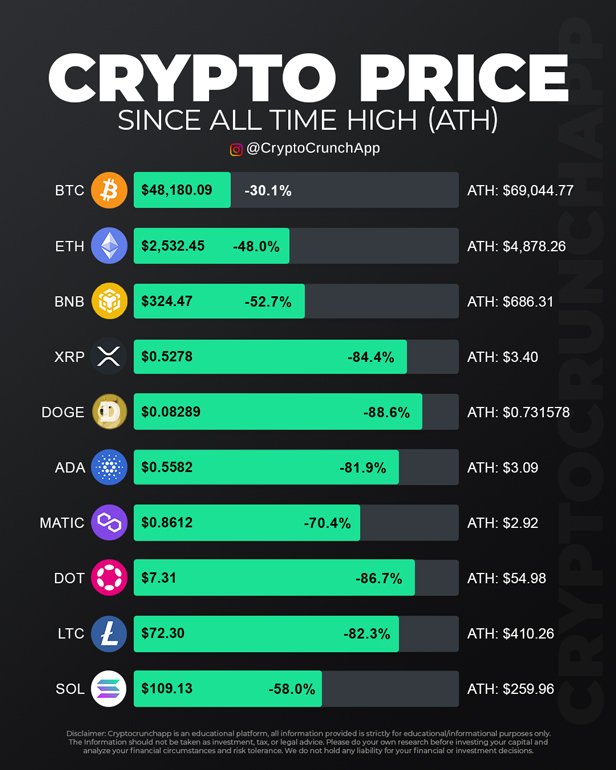Select the yellow BNB coin icon

(x=109, y=300)
